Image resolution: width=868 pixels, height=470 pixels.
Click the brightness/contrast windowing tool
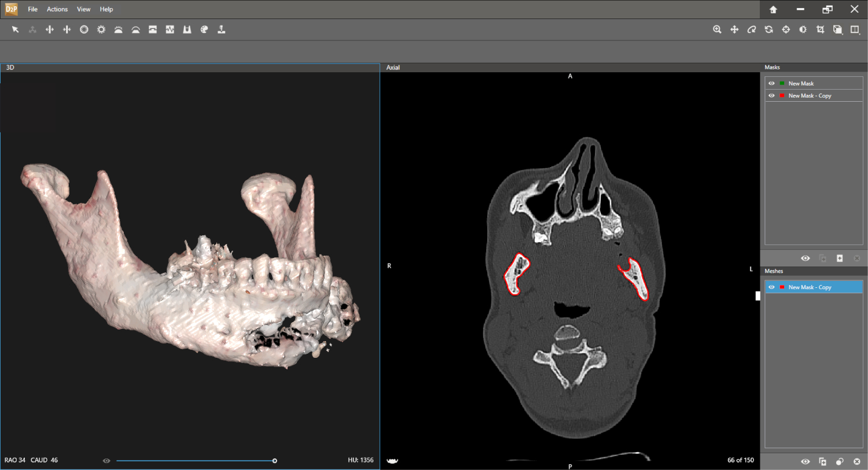coord(803,29)
